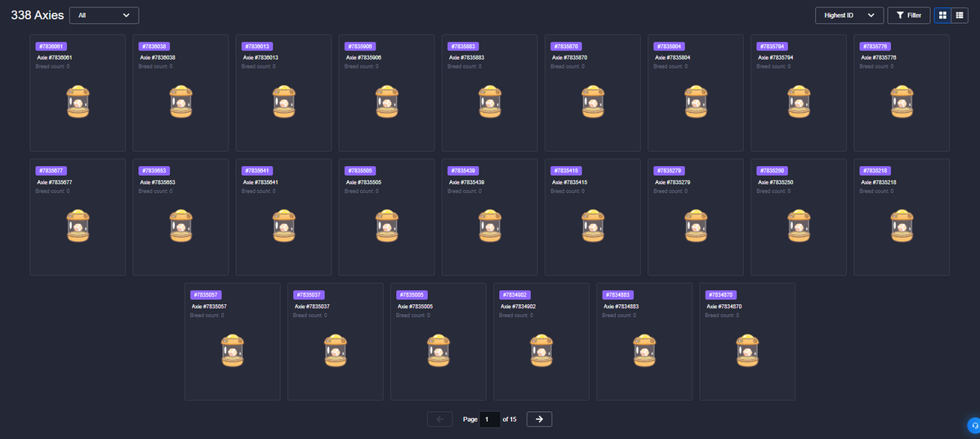The width and height of the screenshot is (980, 439).
Task: Click the egg icon of Axie #7835641
Action: [283, 226]
